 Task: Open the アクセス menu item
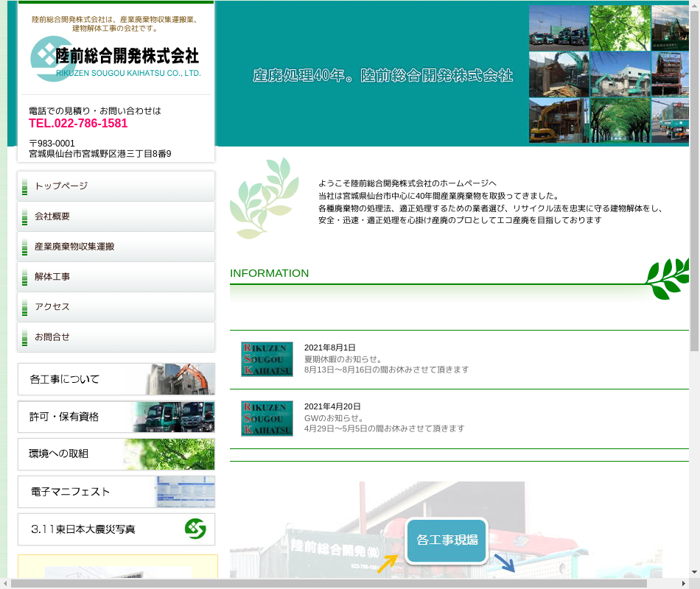coord(116,307)
